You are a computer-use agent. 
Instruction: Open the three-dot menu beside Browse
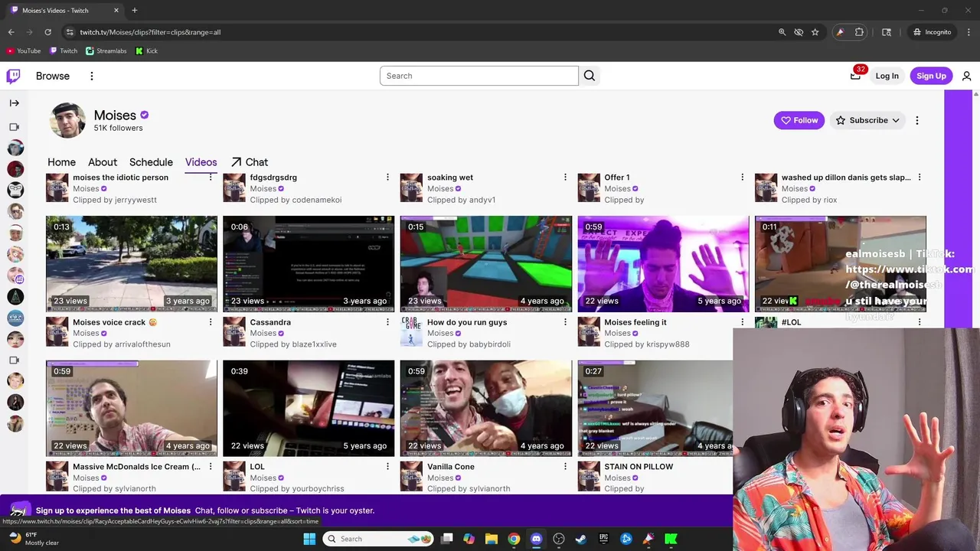click(91, 76)
